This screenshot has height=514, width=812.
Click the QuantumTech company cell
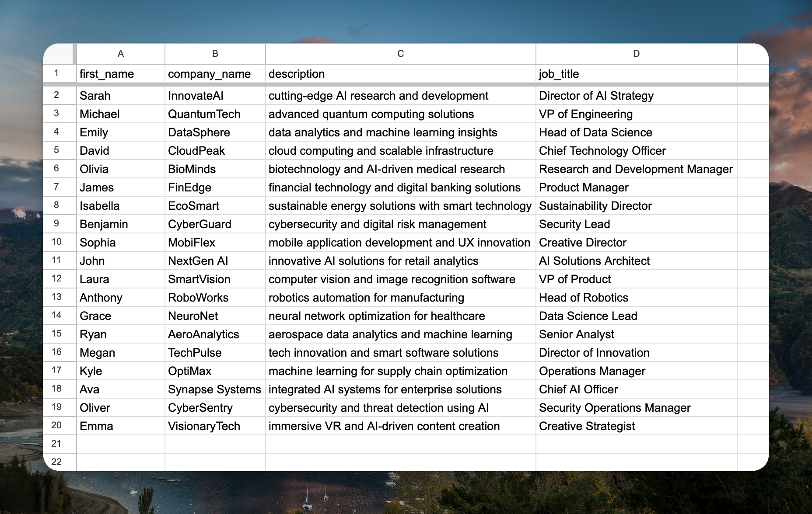coord(215,114)
